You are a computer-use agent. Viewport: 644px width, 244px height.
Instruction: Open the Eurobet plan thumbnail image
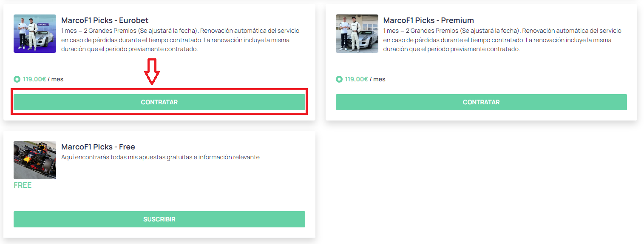coord(35,34)
